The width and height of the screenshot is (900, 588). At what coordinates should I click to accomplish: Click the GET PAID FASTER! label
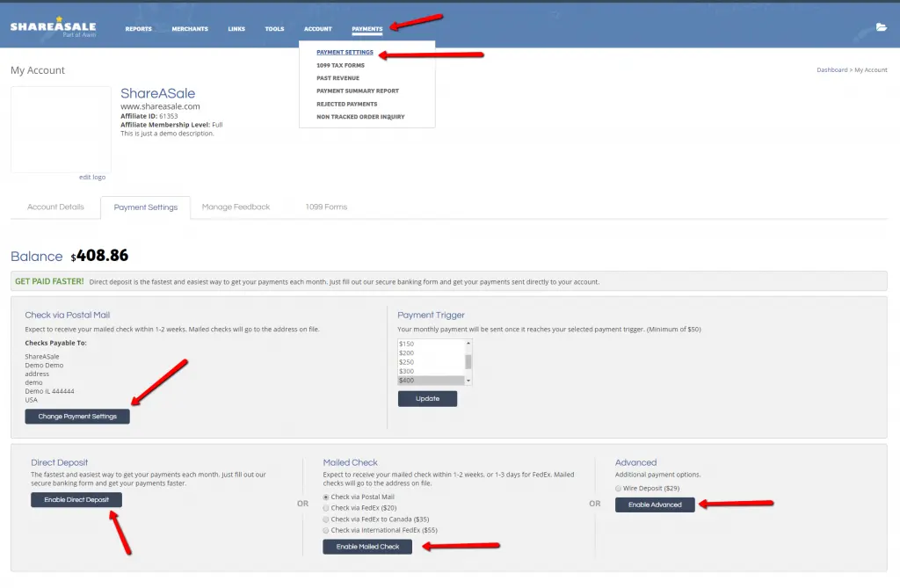[49, 281]
